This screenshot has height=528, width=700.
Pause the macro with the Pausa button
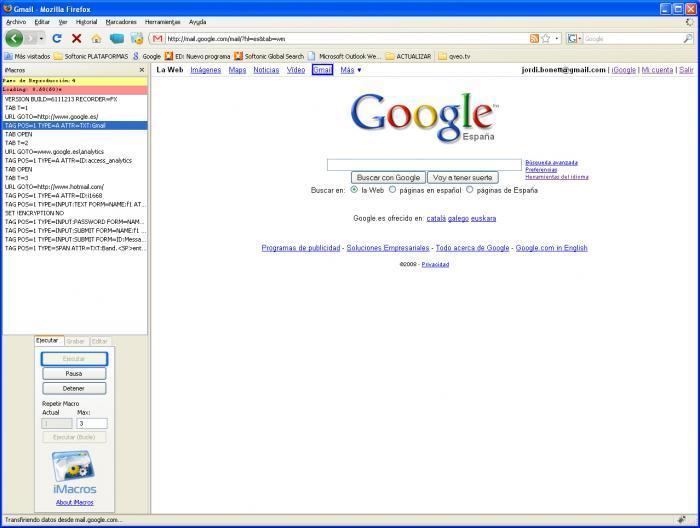tap(74, 374)
